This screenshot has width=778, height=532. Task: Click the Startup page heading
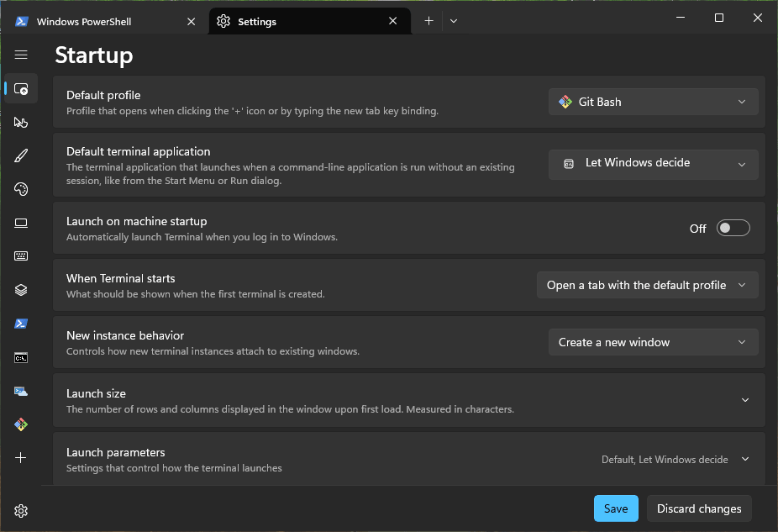click(x=94, y=55)
